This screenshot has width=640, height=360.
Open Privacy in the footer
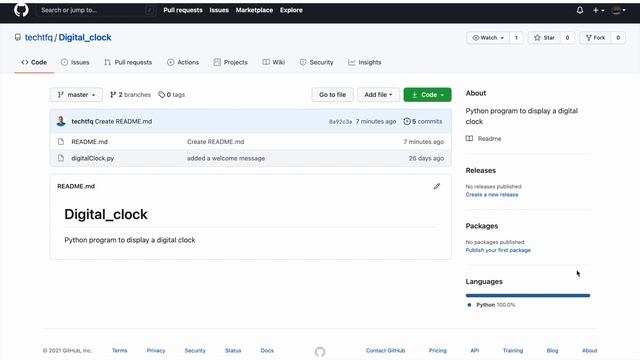pos(156,351)
